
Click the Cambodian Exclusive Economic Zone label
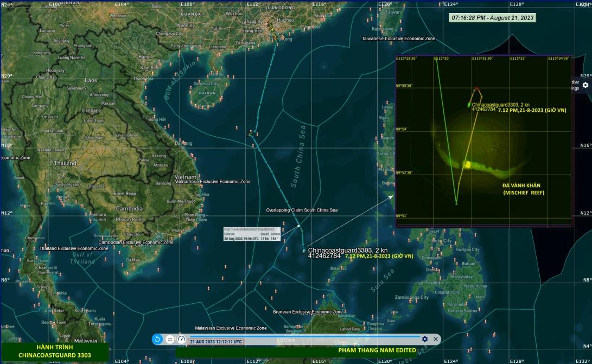pos(136,242)
